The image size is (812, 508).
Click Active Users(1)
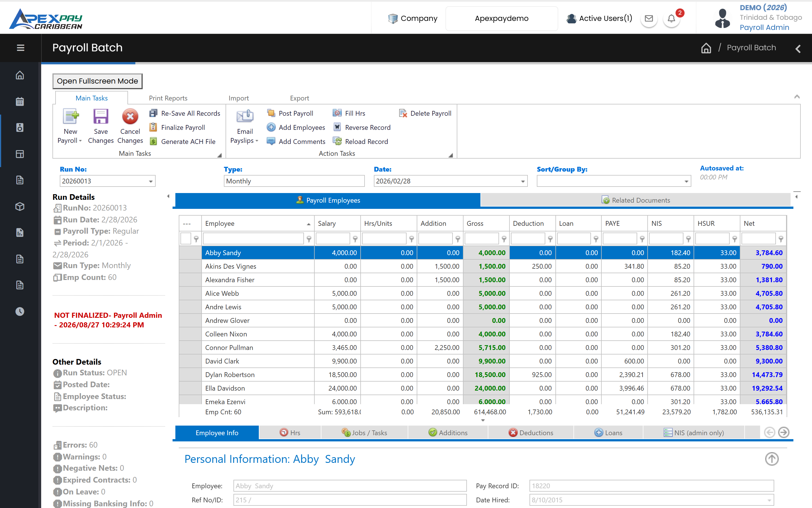pos(599,18)
